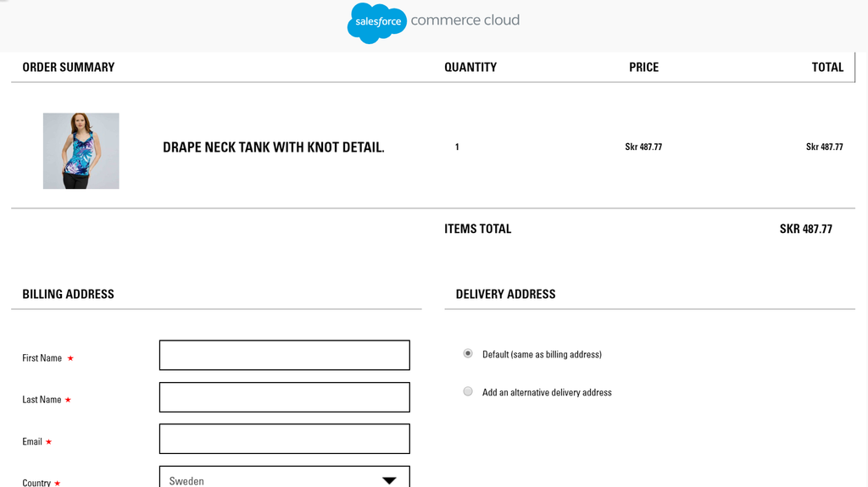
Task: Click into the Email input field
Action: tap(284, 439)
